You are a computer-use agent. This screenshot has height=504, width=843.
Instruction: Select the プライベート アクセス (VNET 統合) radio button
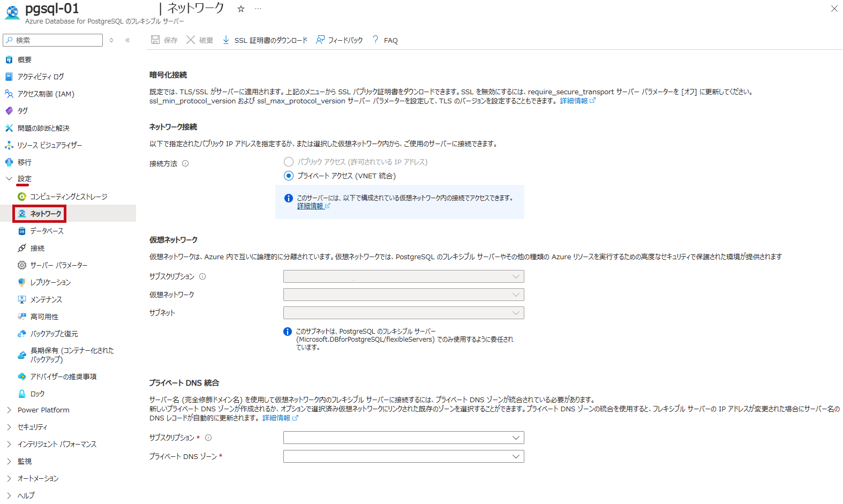click(x=289, y=176)
